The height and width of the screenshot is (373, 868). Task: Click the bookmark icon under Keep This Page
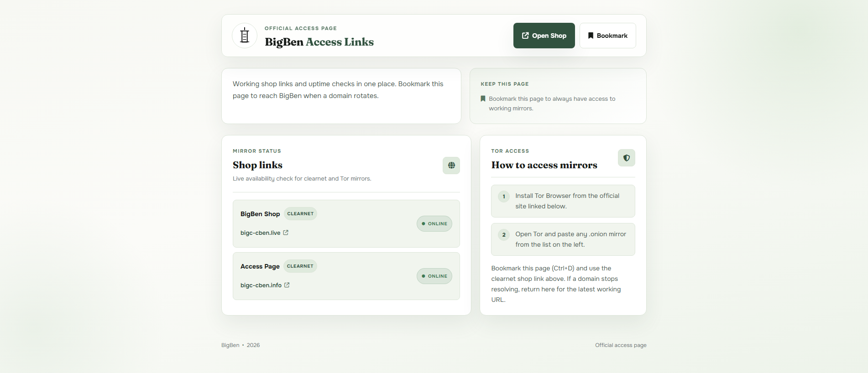[483, 98]
